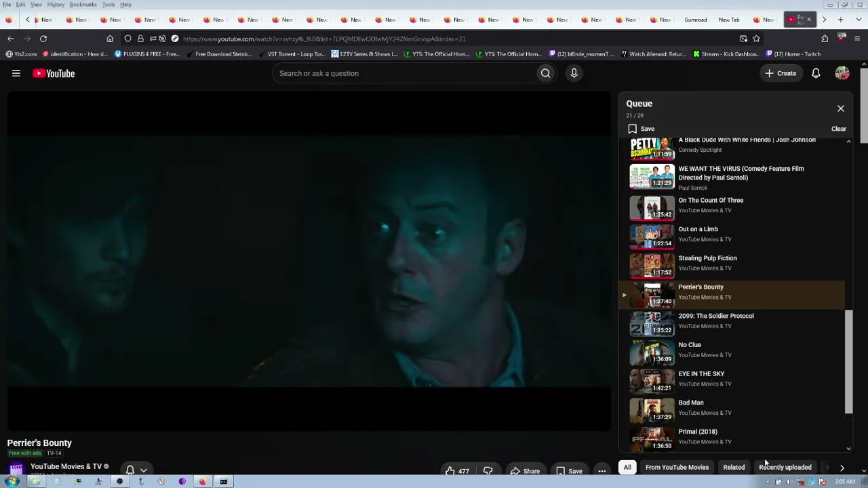Viewport: 868px width, 488px height.
Task: Open Firefox History menu
Action: (56, 5)
